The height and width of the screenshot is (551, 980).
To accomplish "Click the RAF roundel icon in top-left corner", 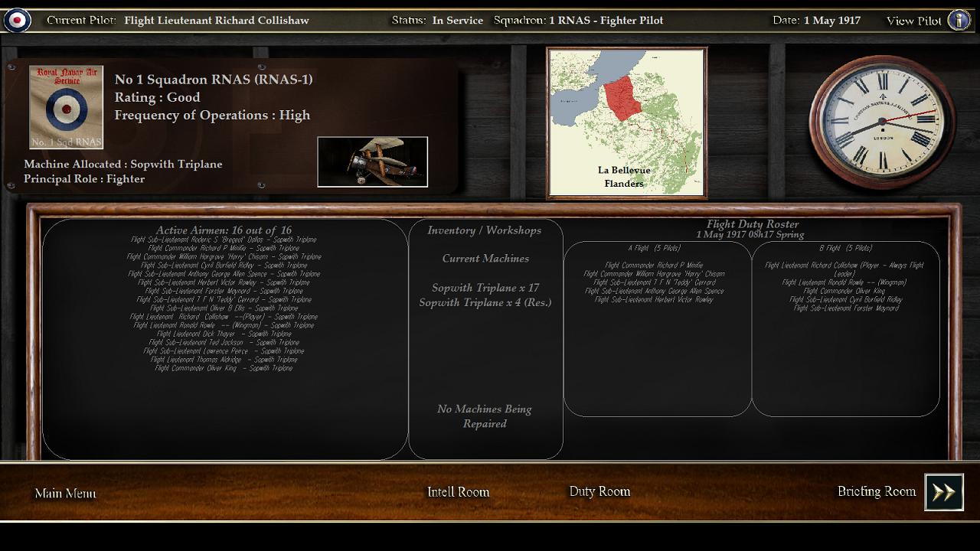I will [17, 21].
